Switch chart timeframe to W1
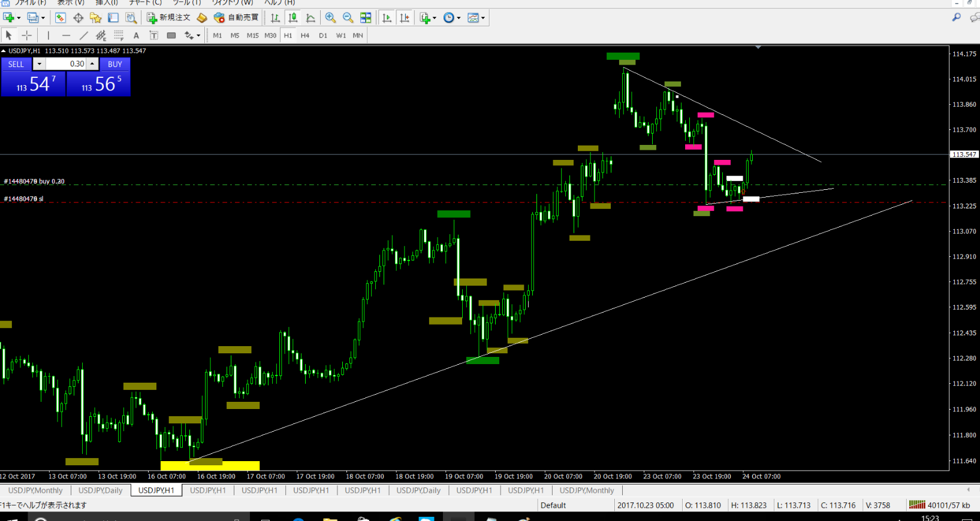The width and height of the screenshot is (980, 521). 341,35
